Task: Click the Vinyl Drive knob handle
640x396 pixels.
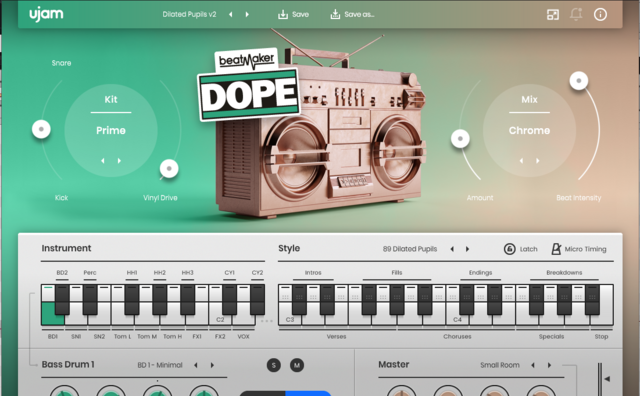Action: coord(169,168)
